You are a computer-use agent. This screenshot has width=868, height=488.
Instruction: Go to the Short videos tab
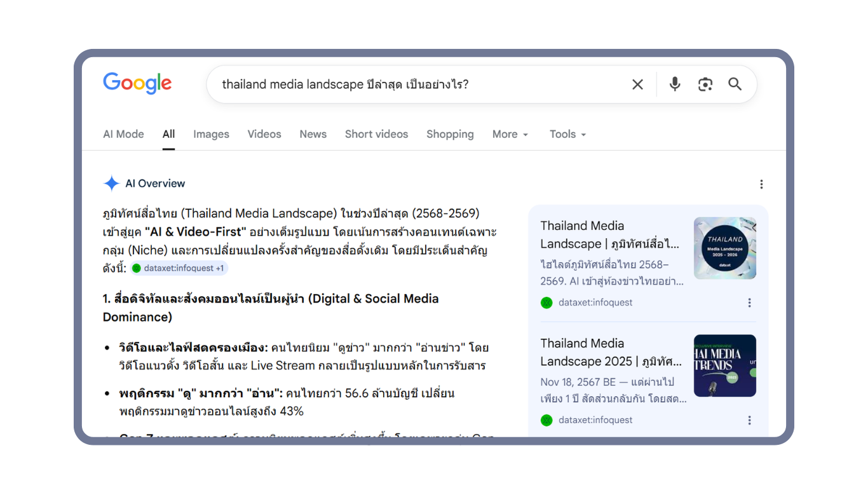(x=376, y=134)
